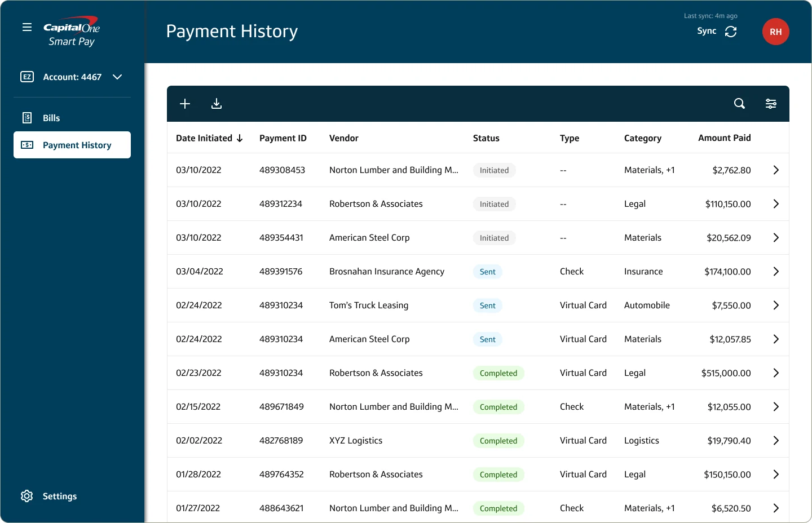
Task: Click the date 02/23/2022
Action: click(x=198, y=373)
